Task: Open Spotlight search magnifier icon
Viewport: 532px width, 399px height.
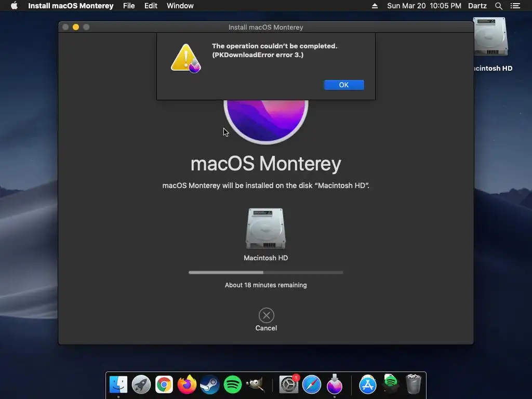Action: pyautogui.click(x=498, y=6)
